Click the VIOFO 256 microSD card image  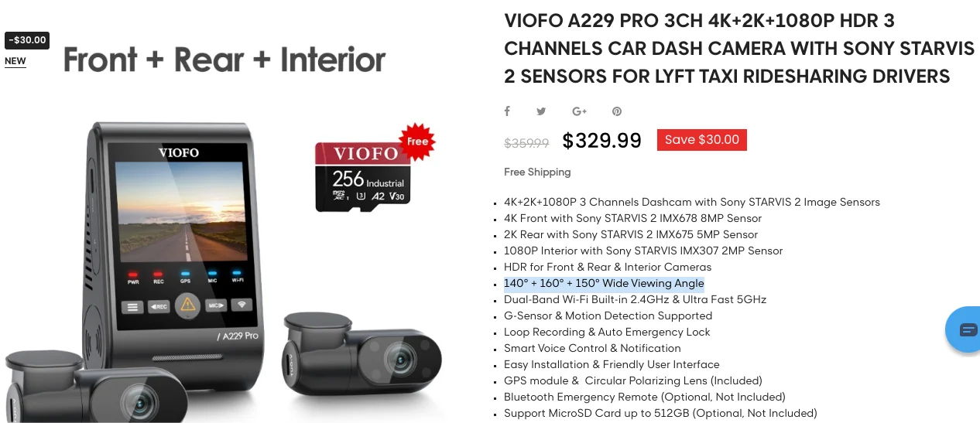[x=362, y=176]
